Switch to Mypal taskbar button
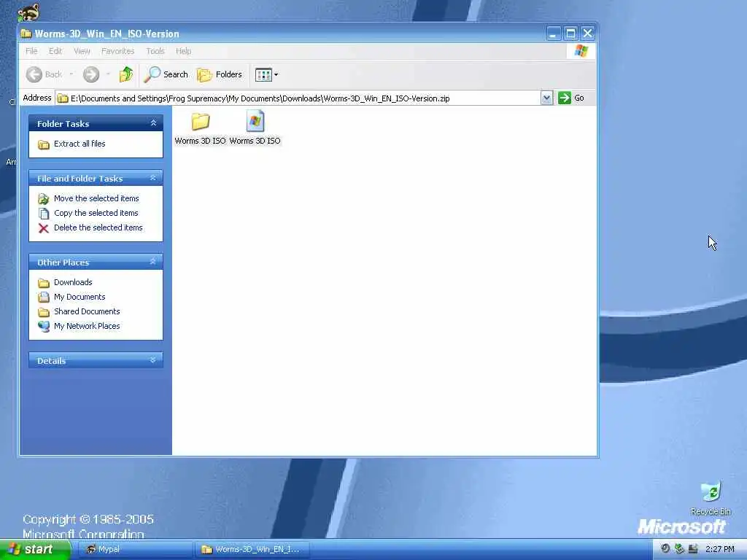This screenshot has width=747, height=560. click(135, 550)
